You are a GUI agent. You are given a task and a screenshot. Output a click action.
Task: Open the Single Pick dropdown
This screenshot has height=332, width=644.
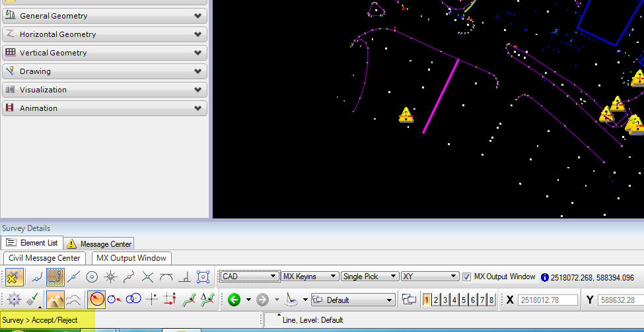tap(370, 277)
